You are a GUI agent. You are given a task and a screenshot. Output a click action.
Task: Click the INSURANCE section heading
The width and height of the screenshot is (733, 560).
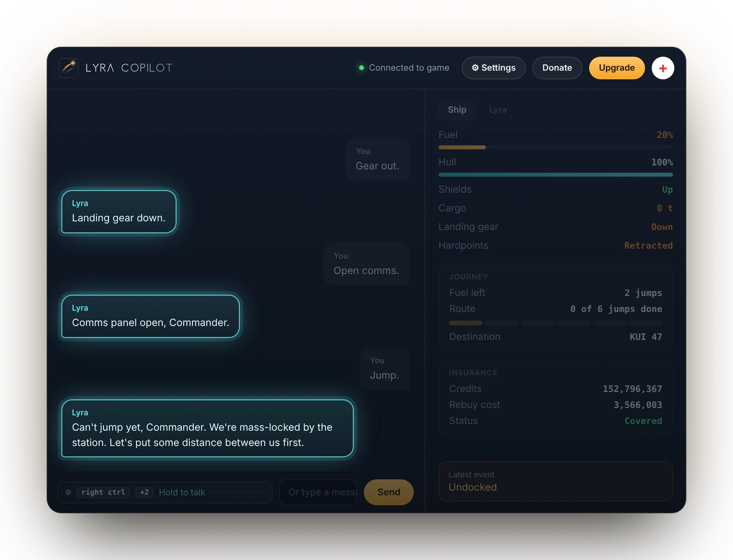[473, 373]
